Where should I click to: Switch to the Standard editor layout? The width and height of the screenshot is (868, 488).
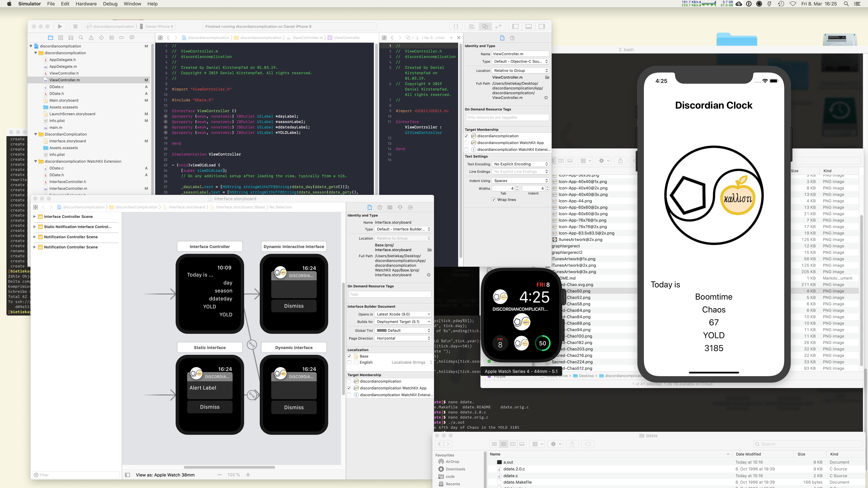point(472,26)
